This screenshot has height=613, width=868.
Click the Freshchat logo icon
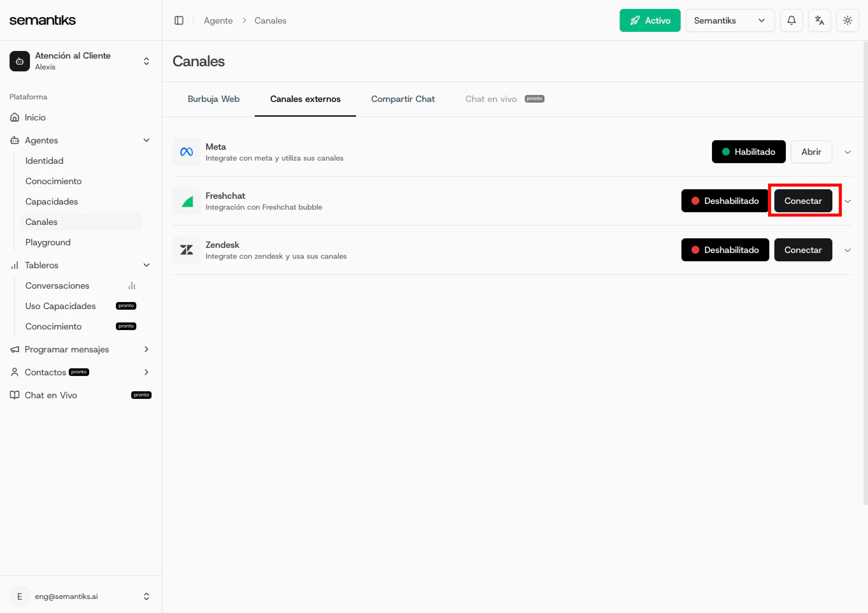187,201
